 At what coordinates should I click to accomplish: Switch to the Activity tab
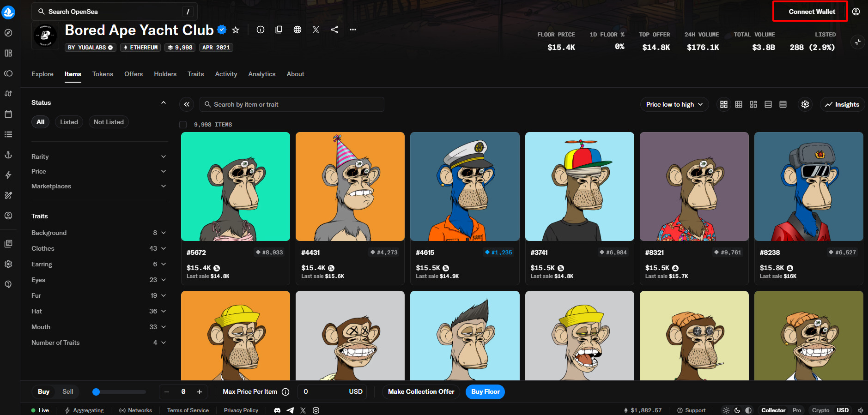[x=226, y=74]
